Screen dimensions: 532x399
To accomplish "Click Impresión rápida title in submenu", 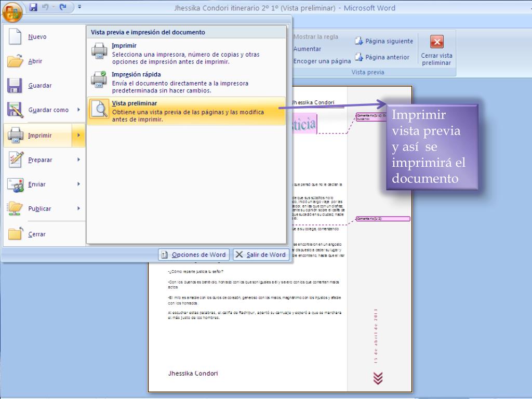I will pyautogui.click(x=137, y=74).
